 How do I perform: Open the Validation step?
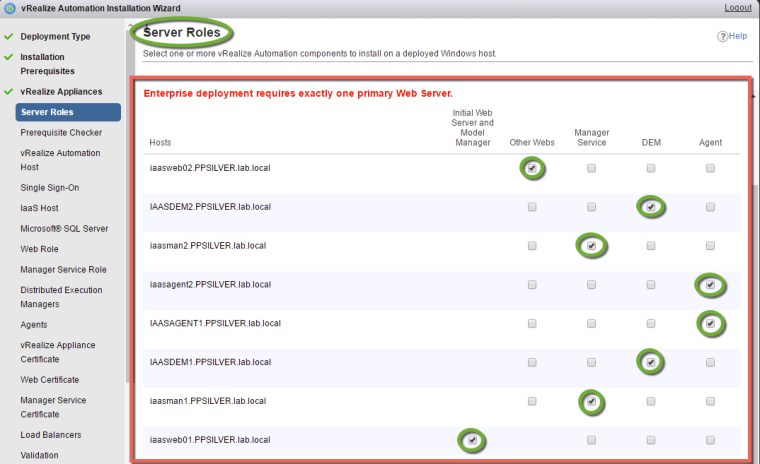click(39, 455)
